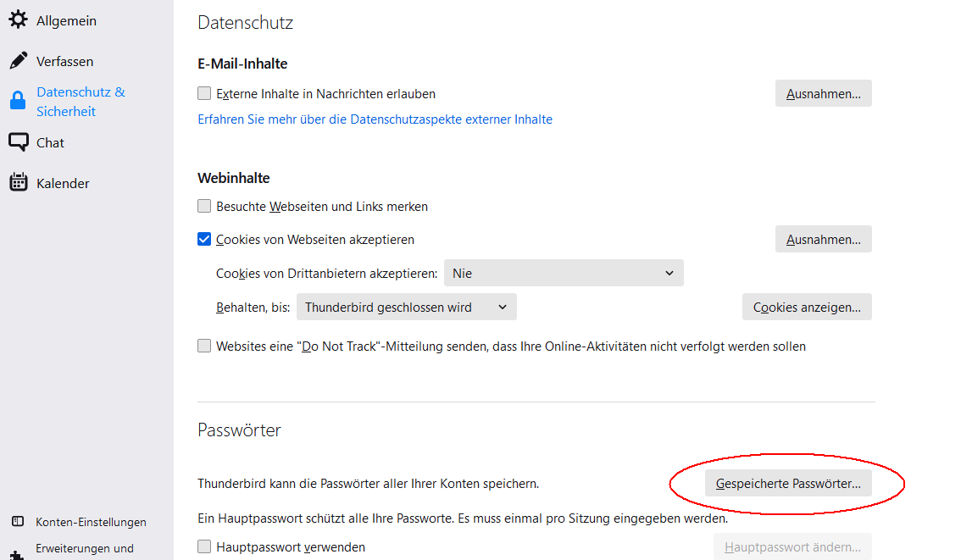Open the Datenschutzaspekte externer Inhalte link
961x560 pixels.
(x=375, y=119)
